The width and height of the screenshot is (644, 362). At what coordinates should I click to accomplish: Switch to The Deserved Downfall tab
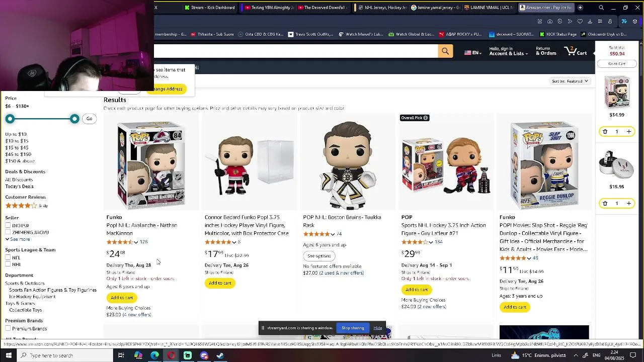point(323,8)
